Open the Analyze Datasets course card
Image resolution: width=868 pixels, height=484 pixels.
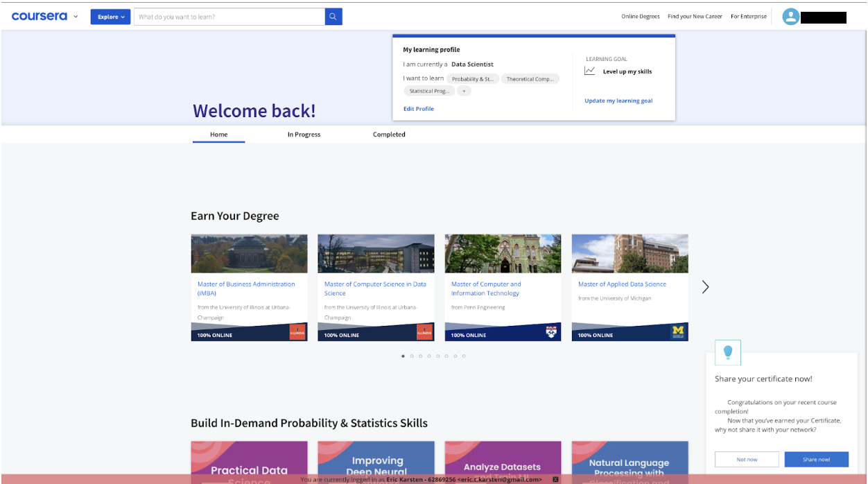tap(503, 463)
